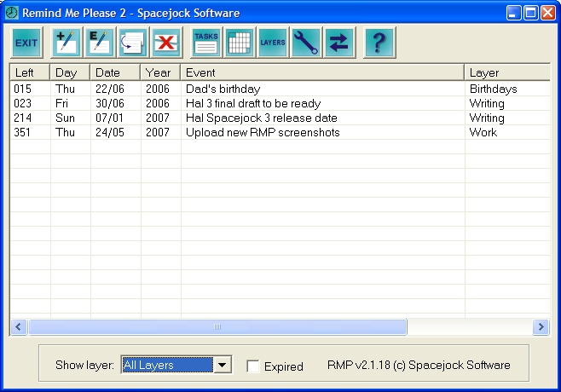Open settings with the wrench icon
Screen dimensions: 561x392
(305, 42)
